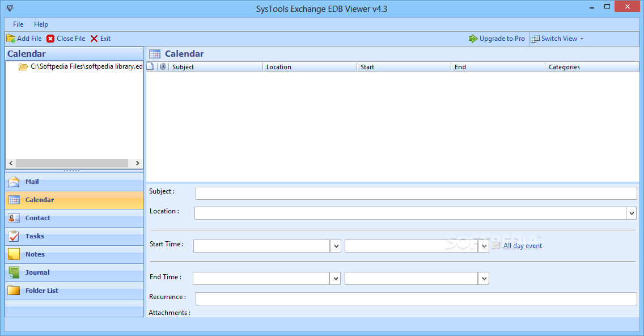The image size is (644, 336).
Task: Click the folder icon beside softpedia library path
Action: 23,66
